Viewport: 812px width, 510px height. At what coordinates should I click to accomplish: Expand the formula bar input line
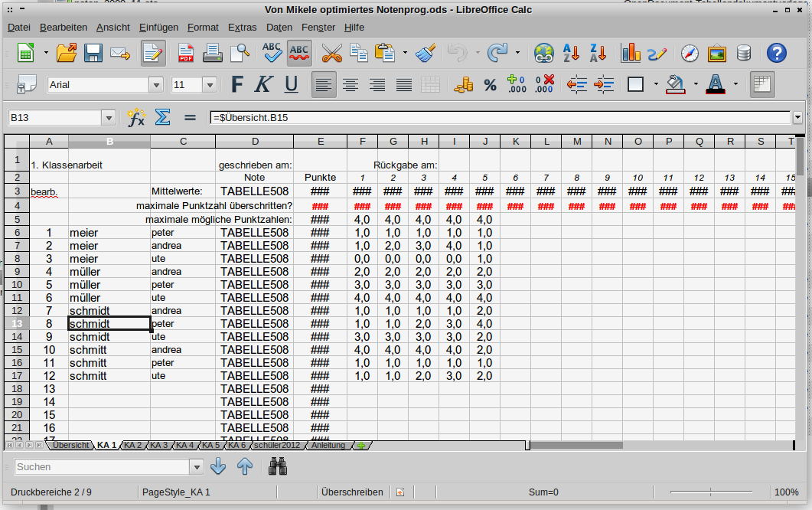797,118
